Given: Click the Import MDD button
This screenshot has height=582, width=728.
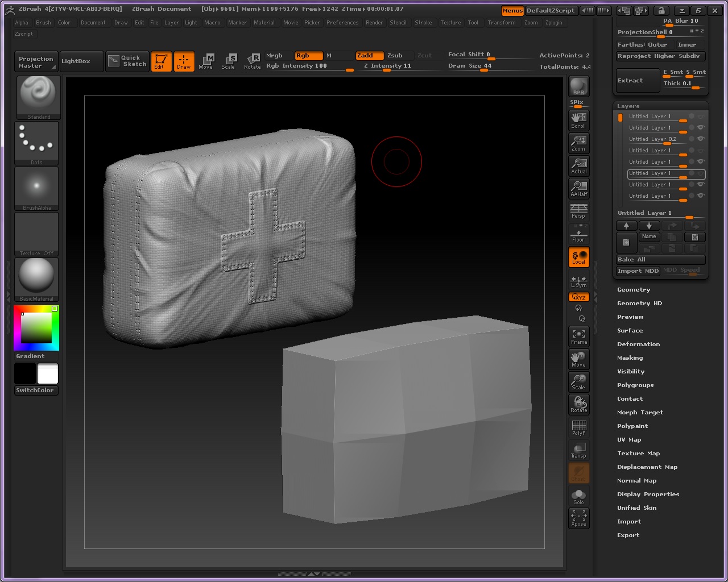Looking at the screenshot, I should click(638, 271).
